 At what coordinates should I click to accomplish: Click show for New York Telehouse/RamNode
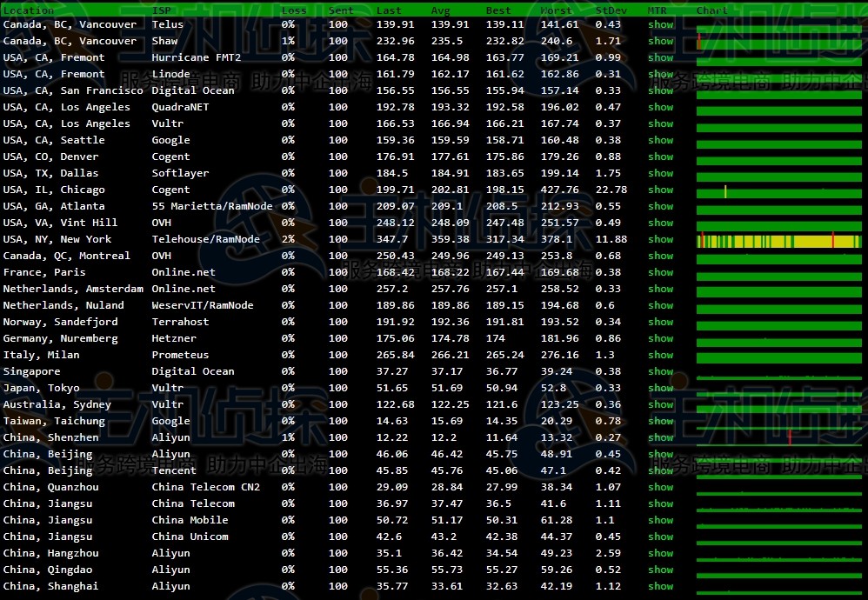pyautogui.click(x=660, y=239)
